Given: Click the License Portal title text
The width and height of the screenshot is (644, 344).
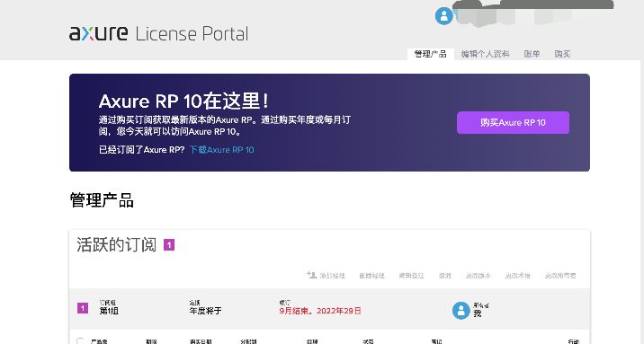Looking at the screenshot, I should click(x=192, y=33).
